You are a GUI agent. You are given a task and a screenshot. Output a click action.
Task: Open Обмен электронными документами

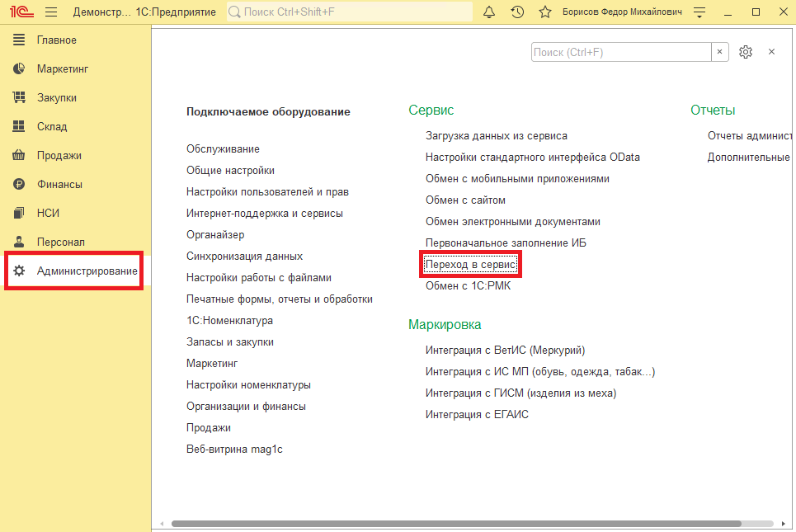[513, 221]
